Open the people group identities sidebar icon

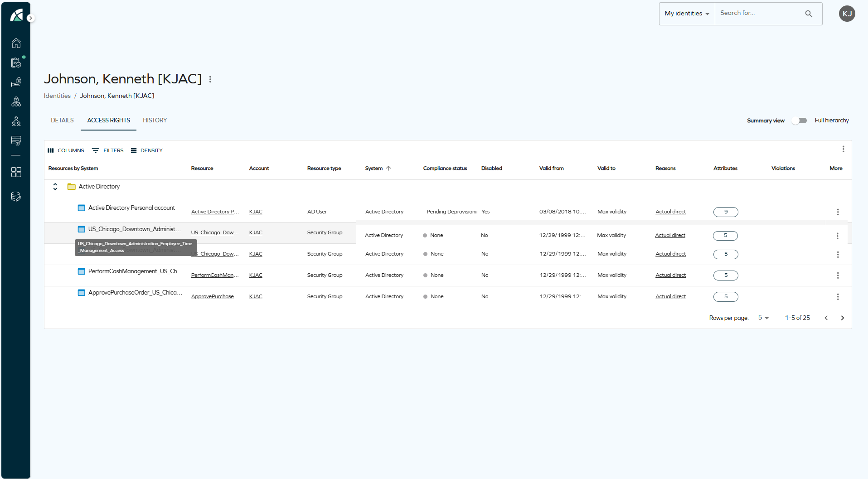point(16,121)
